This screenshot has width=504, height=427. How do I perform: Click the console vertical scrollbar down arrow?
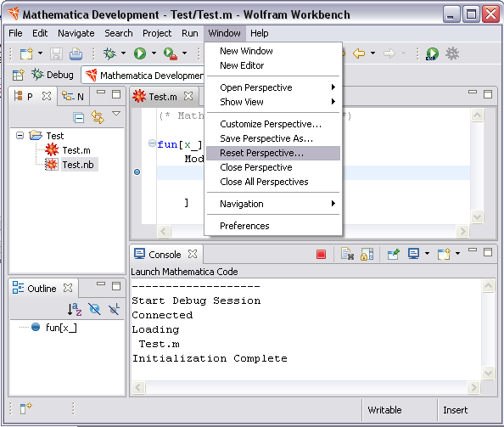point(488,374)
